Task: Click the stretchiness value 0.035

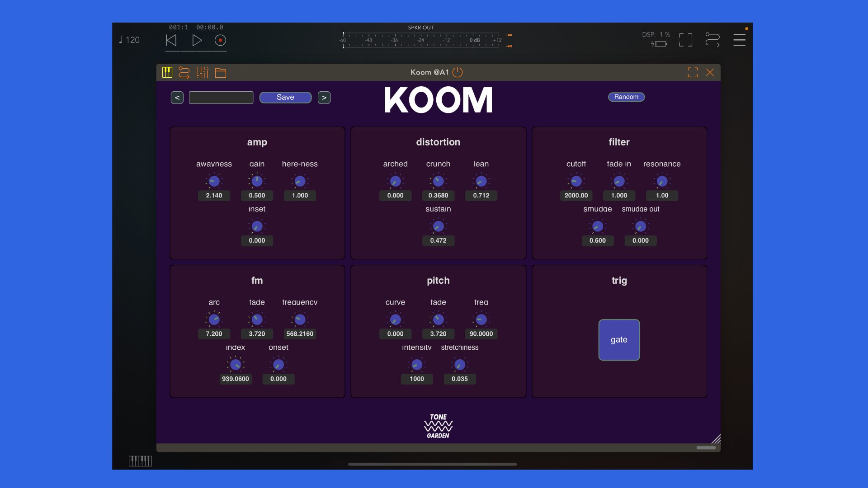Action: [460, 379]
